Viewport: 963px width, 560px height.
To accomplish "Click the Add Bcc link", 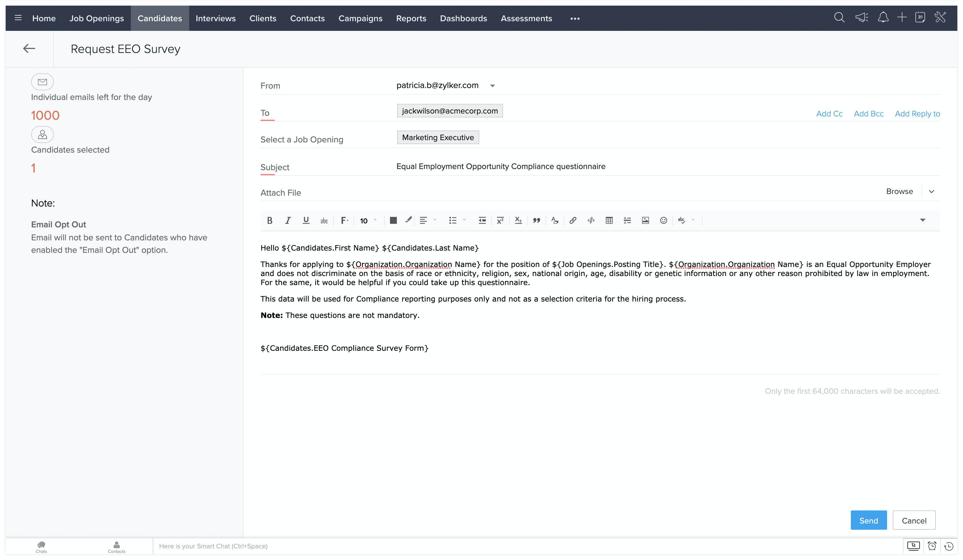I will [868, 114].
